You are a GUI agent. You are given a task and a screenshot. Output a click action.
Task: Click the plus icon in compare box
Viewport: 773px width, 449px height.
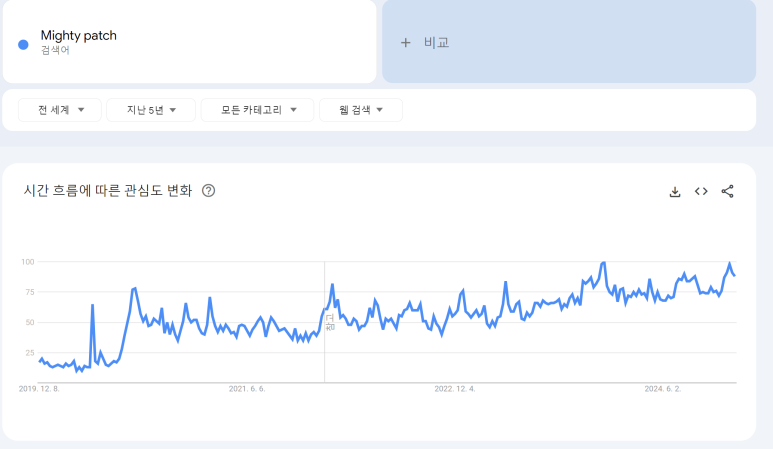[405, 43]
